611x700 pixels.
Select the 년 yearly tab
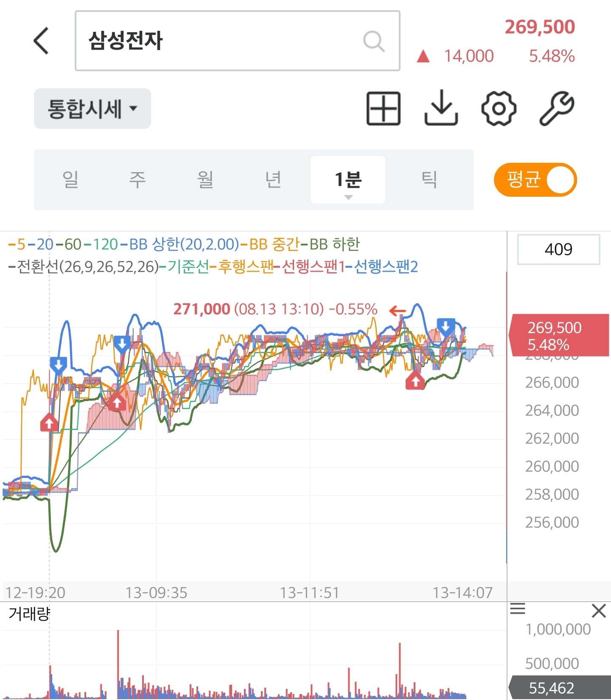(x=273, y=180)
